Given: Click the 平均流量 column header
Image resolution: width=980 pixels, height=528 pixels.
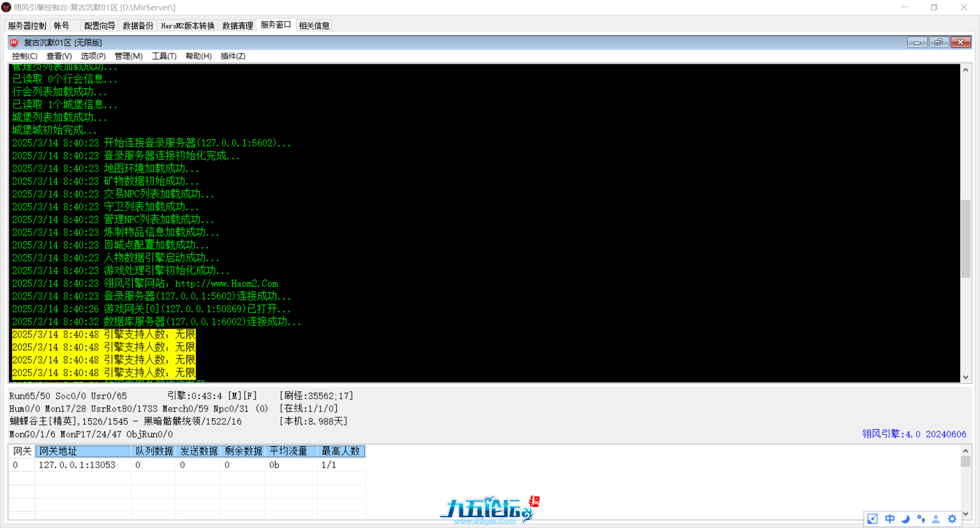Looking at the screenshot, I should [291, 451].
